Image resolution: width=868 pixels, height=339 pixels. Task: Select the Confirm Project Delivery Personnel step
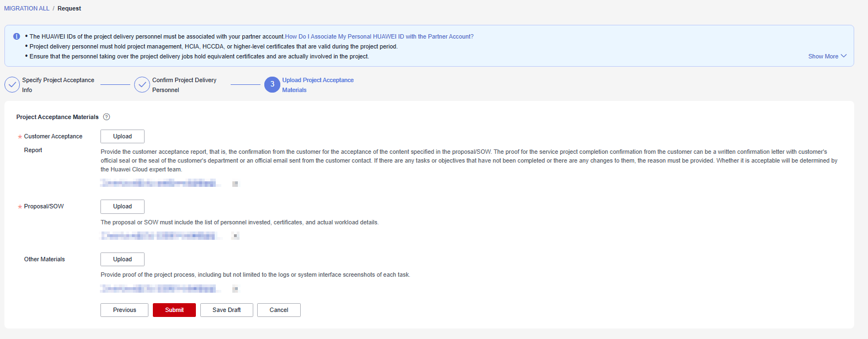pyautogui.click(x=184, y=85)
